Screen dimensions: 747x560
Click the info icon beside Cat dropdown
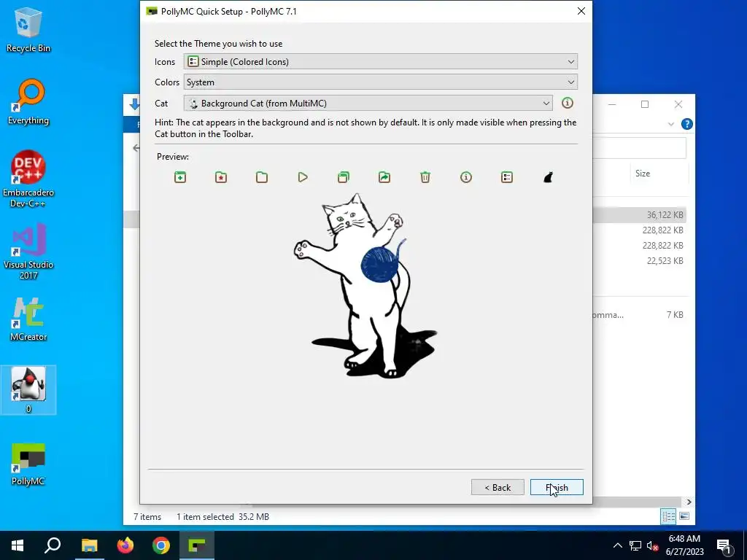(567, 103)
